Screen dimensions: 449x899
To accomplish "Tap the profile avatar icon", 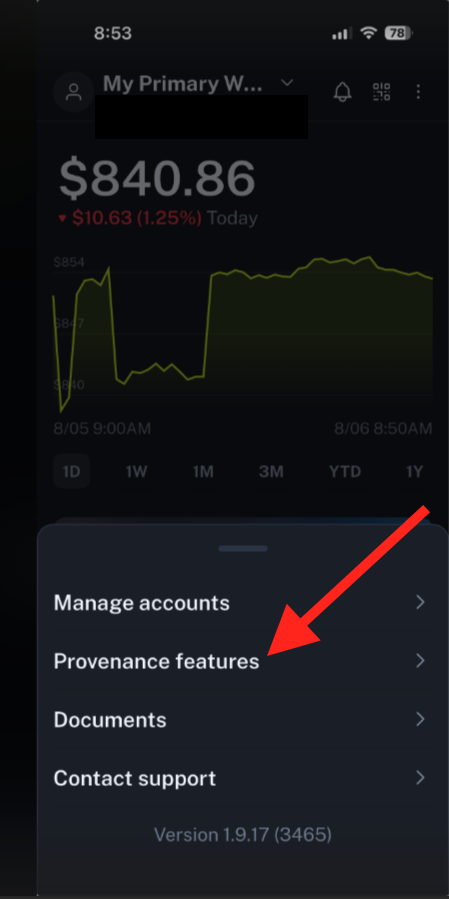I will (x=73, y=92).
